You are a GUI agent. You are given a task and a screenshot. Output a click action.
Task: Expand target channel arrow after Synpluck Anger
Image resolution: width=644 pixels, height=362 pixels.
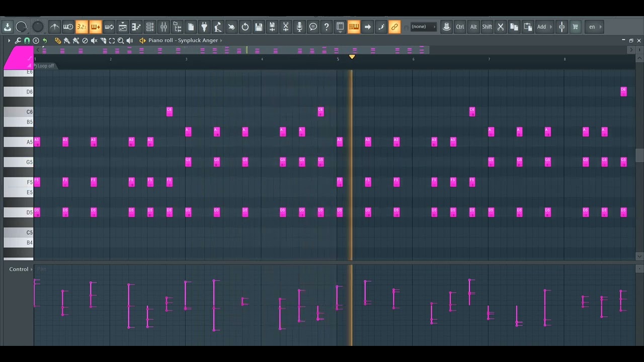pos(221,40)
